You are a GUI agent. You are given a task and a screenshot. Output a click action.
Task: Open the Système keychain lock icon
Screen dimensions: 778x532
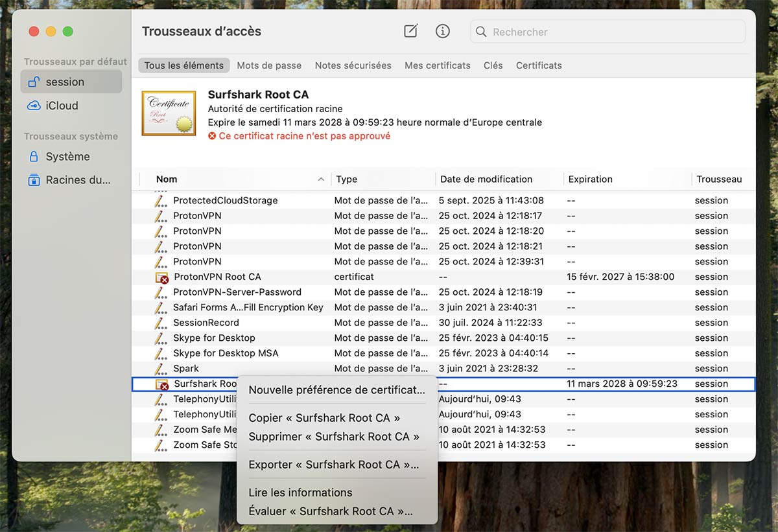point(34,157)
